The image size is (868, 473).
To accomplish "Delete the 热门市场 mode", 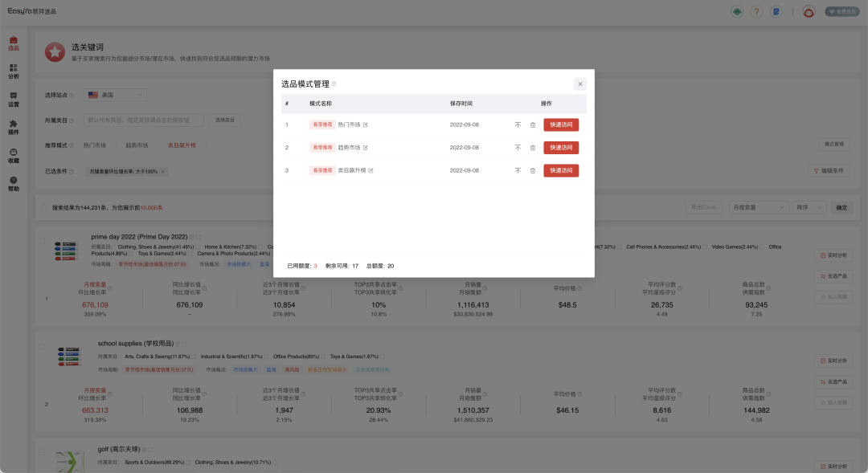I will tap(533, 125).
